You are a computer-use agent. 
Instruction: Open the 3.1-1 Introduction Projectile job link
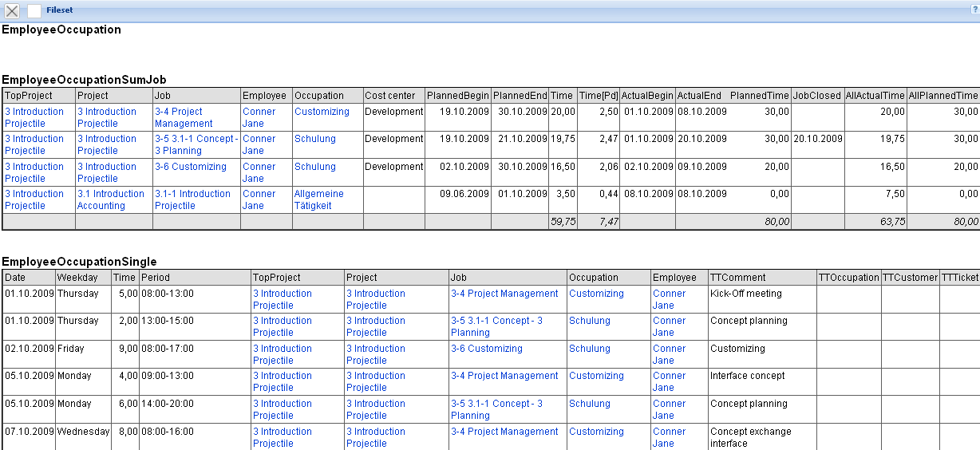coord(192,199)
